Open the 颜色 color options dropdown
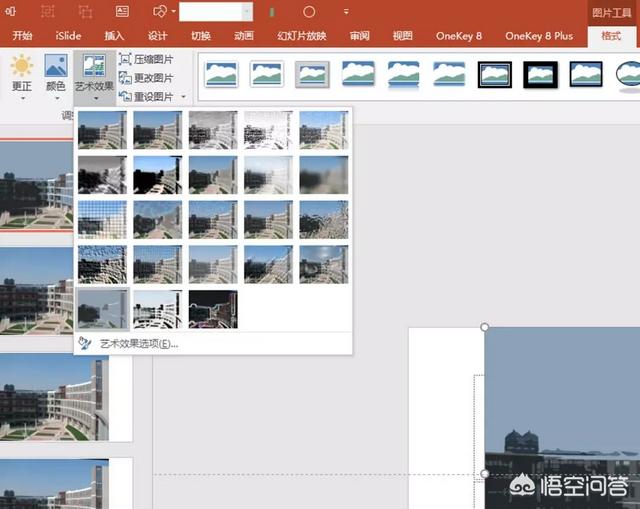This screenshot has height=509, width=640. (56, 78)
